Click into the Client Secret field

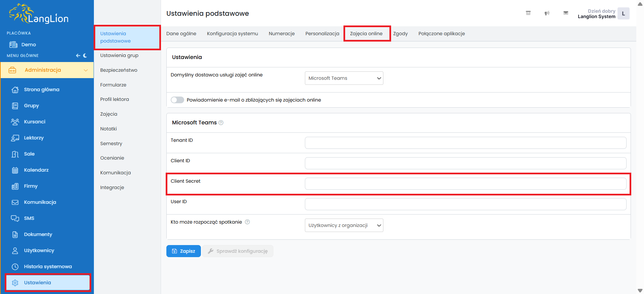[465, 184]
